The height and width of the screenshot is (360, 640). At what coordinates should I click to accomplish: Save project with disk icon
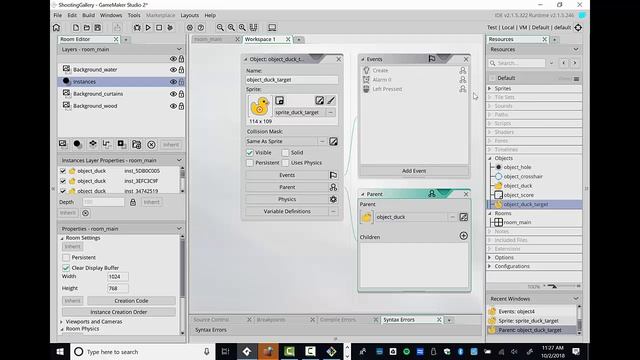click(98, 28)
